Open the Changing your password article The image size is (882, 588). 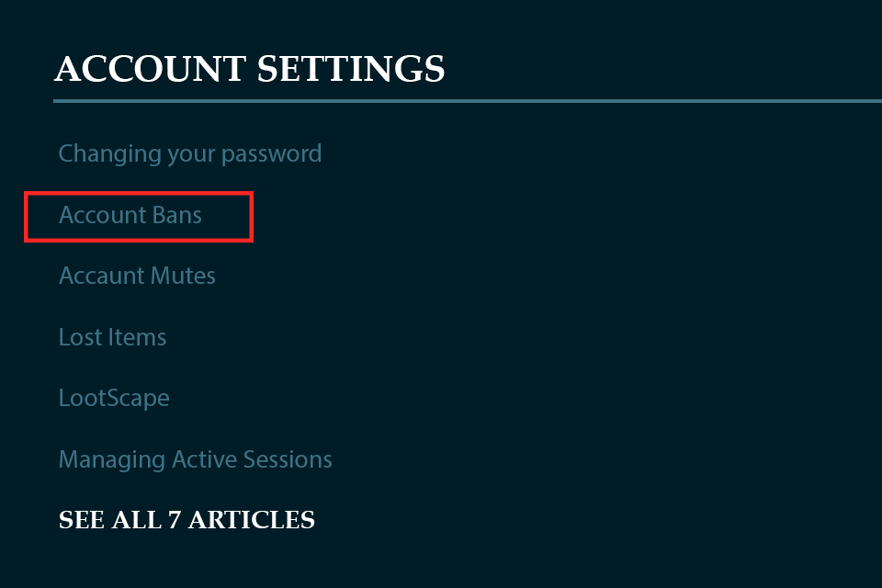point(190,153)
